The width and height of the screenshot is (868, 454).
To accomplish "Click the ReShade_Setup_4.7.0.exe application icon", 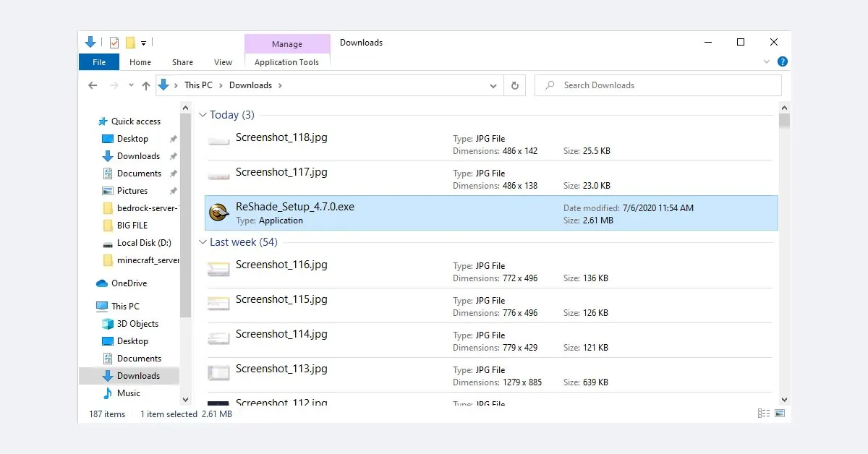I will tap(219, 213).
